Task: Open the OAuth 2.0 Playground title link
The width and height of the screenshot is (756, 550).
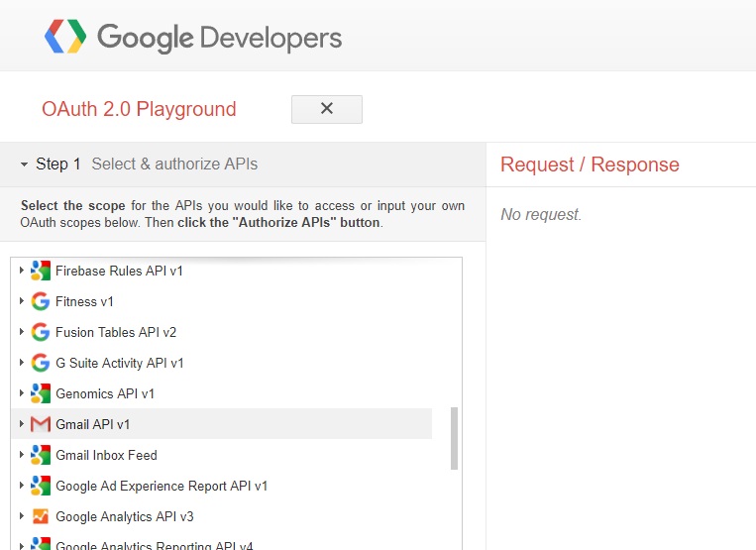Action: tap(139, 109)
